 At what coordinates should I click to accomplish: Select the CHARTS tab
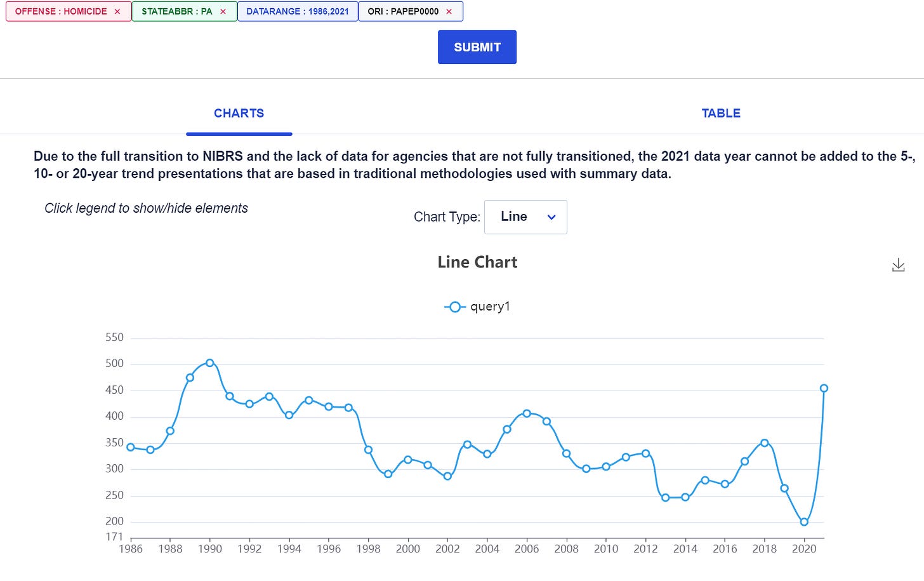click(x=239, y=113)
